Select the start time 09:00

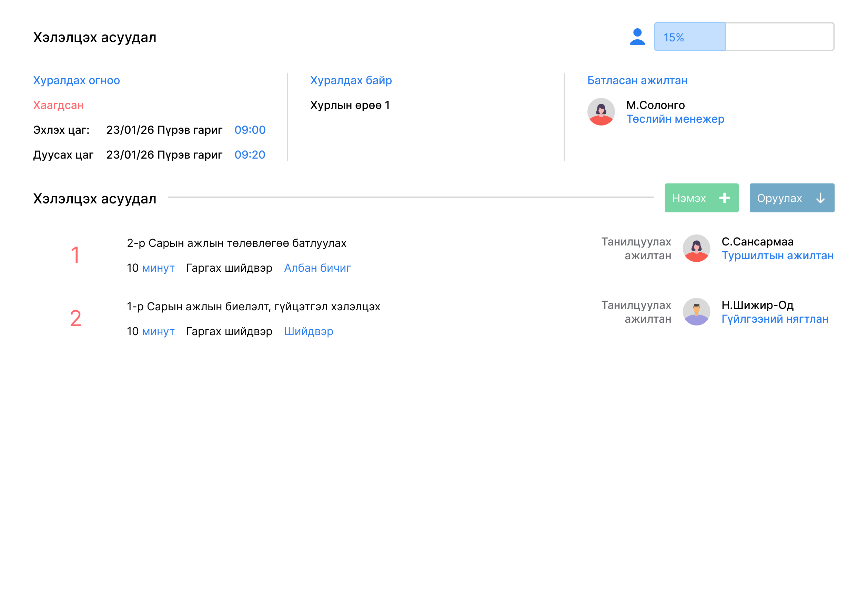(250, 130)
